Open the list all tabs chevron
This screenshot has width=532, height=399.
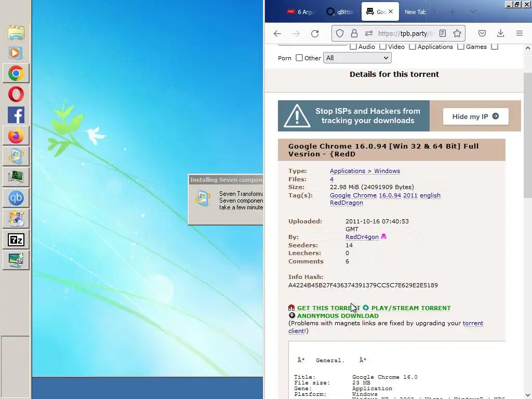click(x=473, y=11)
